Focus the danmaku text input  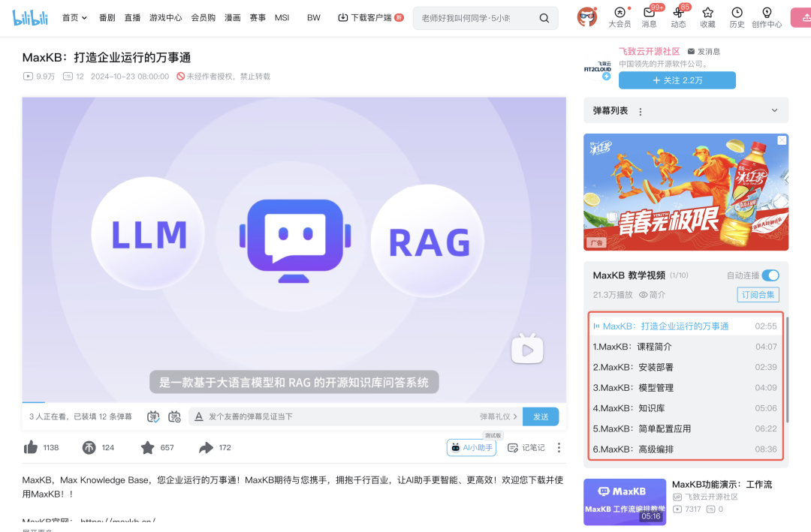tap(342, 416)
